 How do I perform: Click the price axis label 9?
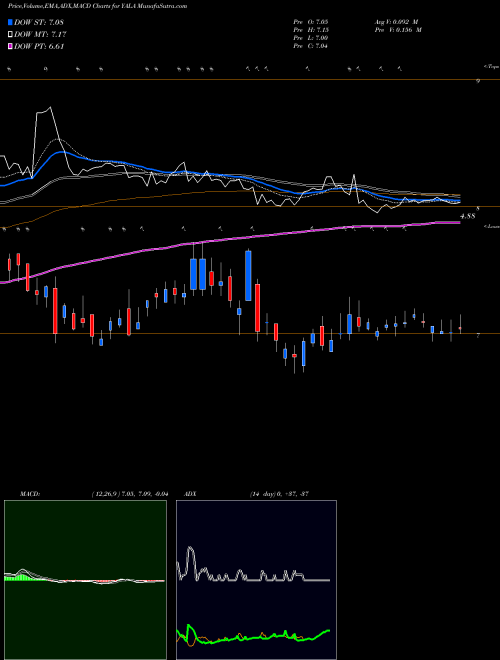[x=478, y=82]
